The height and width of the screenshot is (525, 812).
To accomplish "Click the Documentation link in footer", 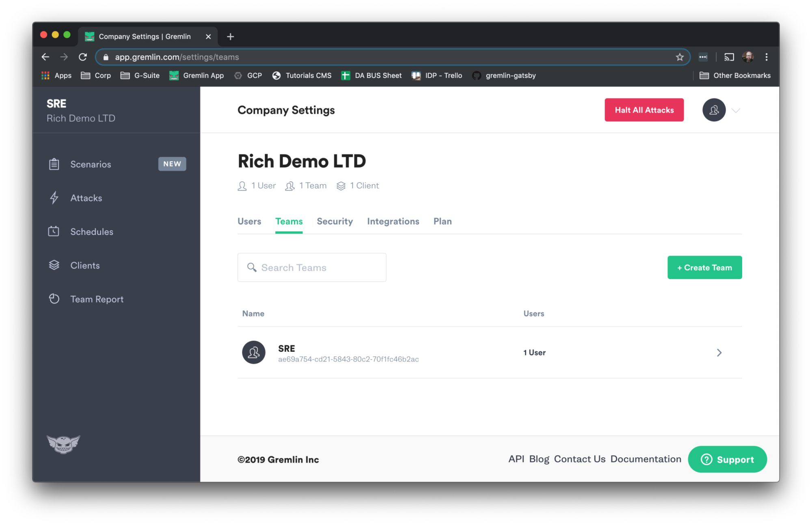I will click(x=646, y=459).
